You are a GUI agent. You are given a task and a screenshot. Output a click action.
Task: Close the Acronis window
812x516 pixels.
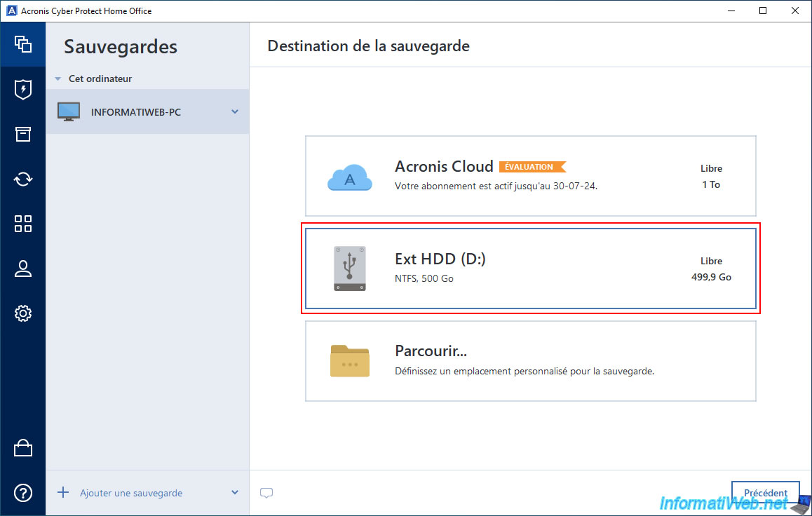(795, 11)
